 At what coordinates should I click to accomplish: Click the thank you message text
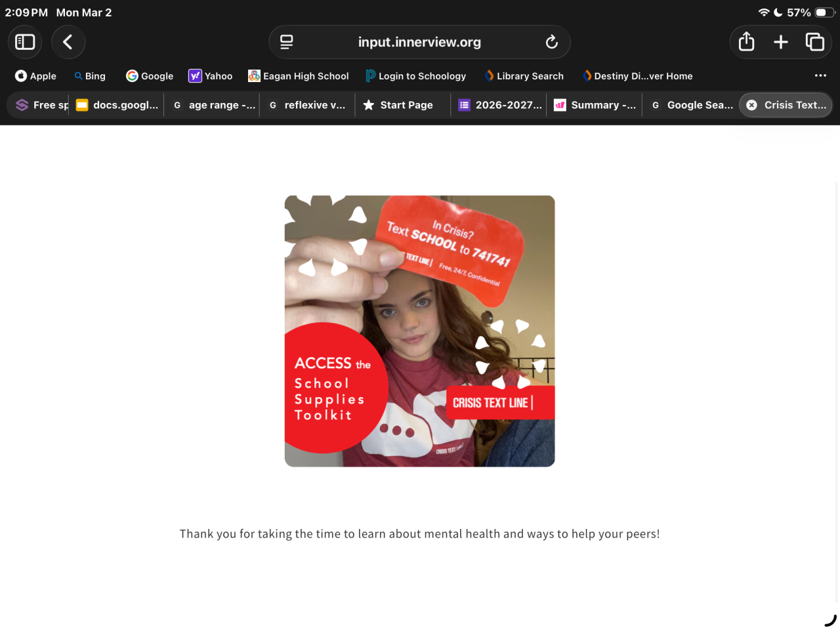[420, 534]
